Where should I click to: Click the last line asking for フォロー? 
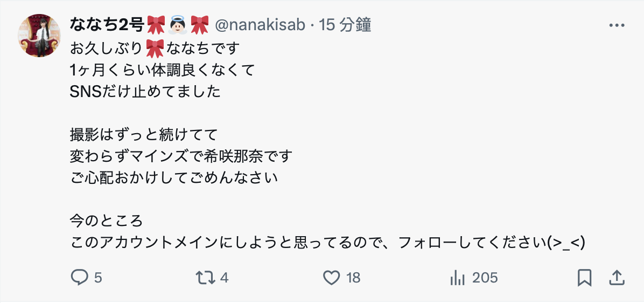(327, 243)
